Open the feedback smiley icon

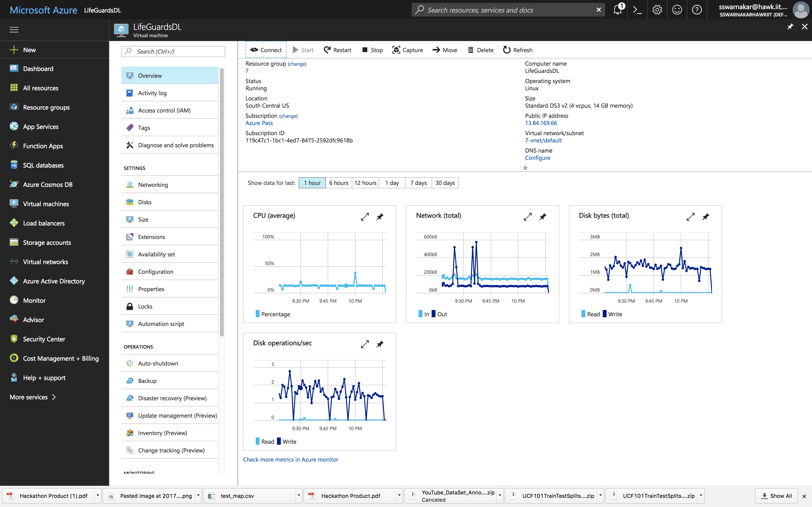[x=677, y=10]
